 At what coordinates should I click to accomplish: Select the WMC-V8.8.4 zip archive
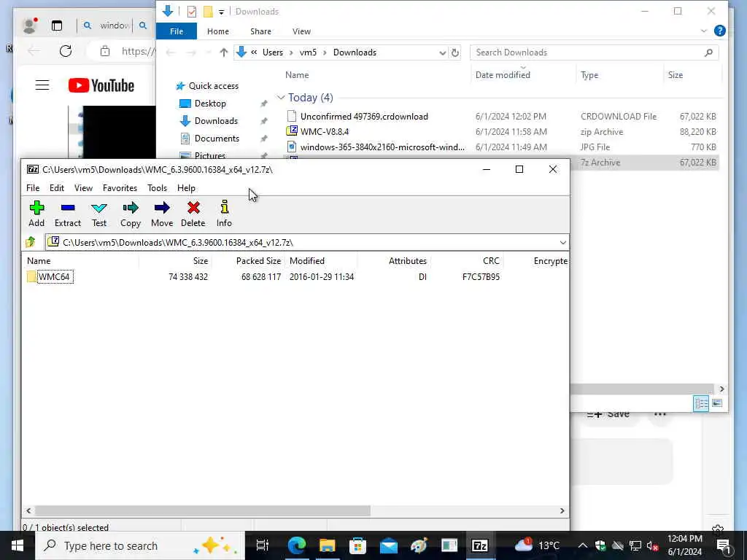click(502, 131)
